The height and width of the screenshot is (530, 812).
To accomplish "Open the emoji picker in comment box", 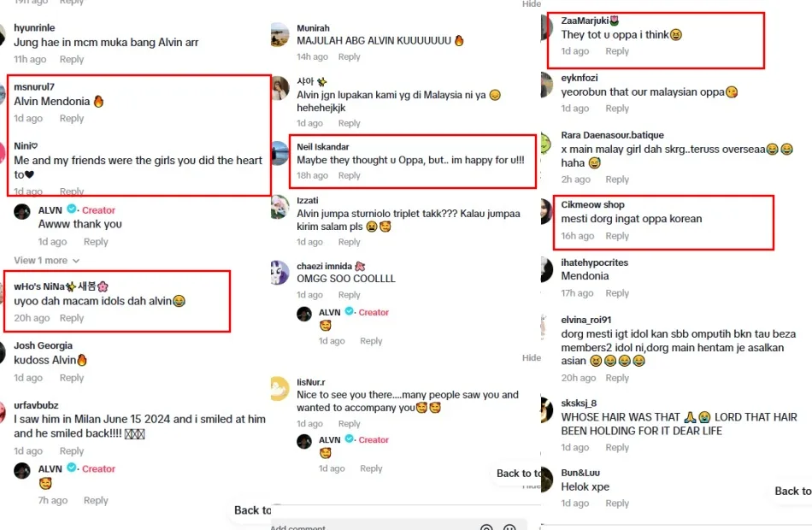I will (x=509, y=527).
